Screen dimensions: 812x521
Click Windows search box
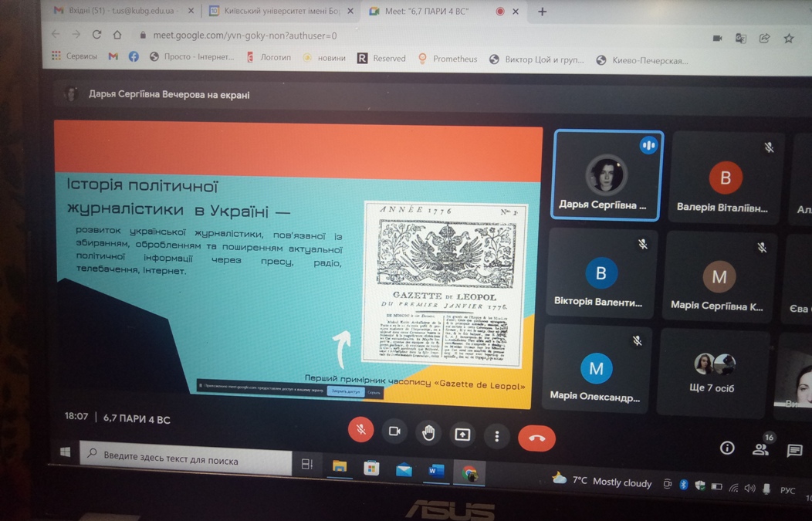[x=187, y=459]
